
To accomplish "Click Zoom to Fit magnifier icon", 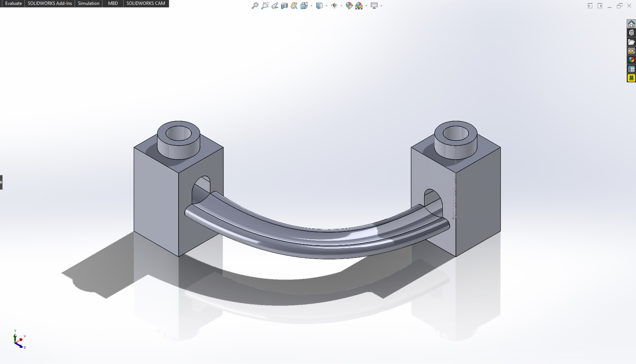I will coord(255,6).
